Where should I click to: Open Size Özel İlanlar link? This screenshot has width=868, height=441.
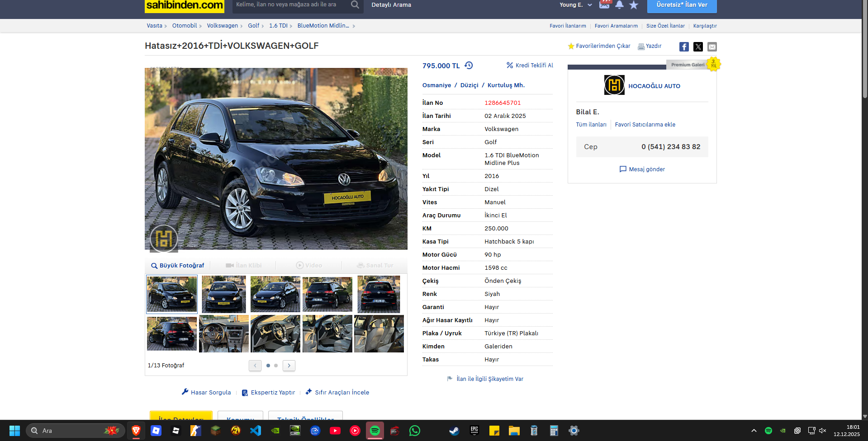[665, 26]
